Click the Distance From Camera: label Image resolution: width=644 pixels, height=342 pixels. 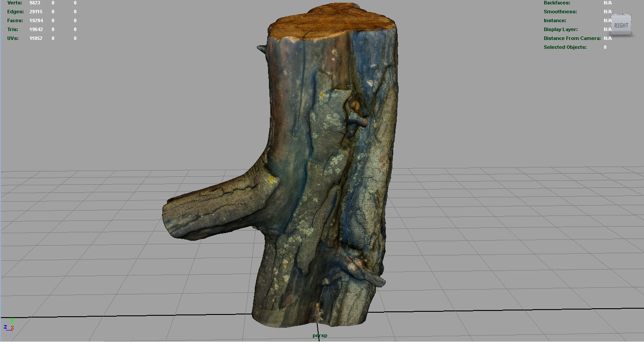[x=572, y=38]
